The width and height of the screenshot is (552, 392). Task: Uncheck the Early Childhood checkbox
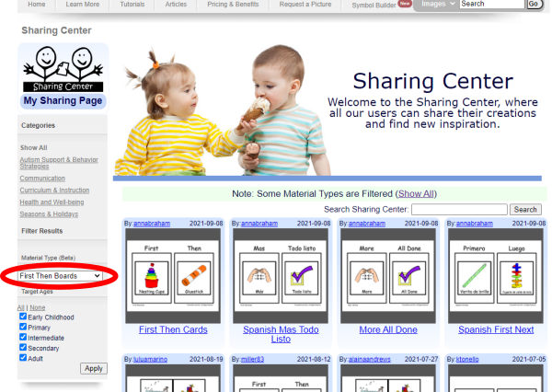pos(23,317)
